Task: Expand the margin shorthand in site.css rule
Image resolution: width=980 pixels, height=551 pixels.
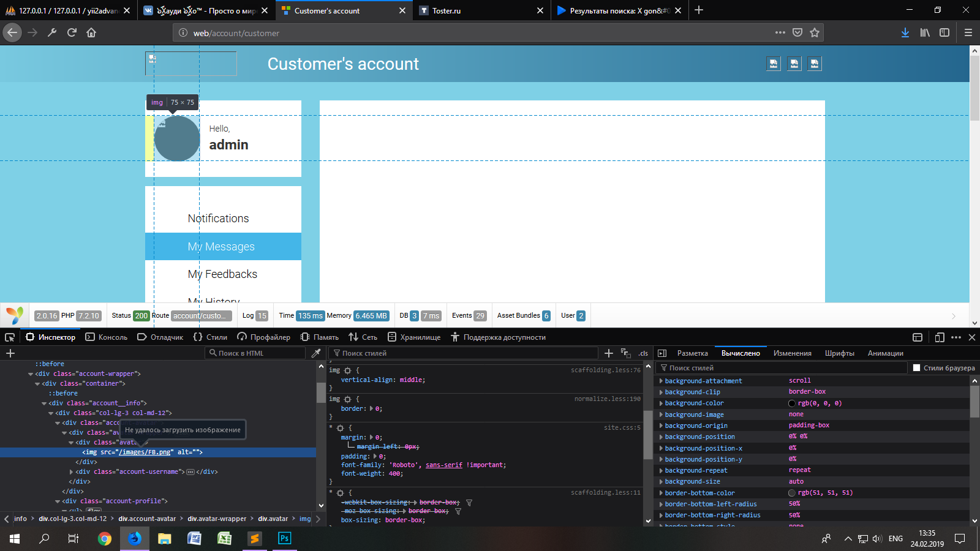Action: point(371,438)
